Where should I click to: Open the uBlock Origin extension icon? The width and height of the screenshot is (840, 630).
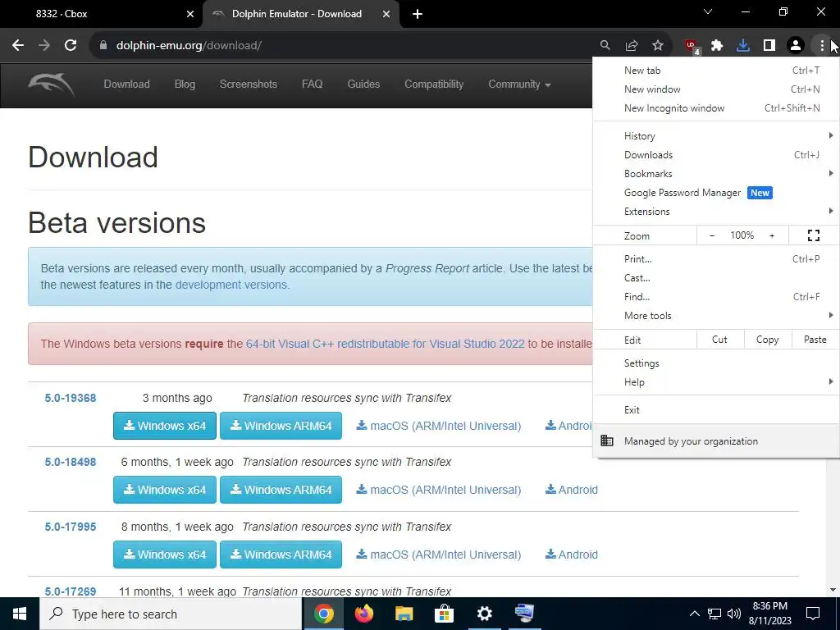(x=692, y=47)
